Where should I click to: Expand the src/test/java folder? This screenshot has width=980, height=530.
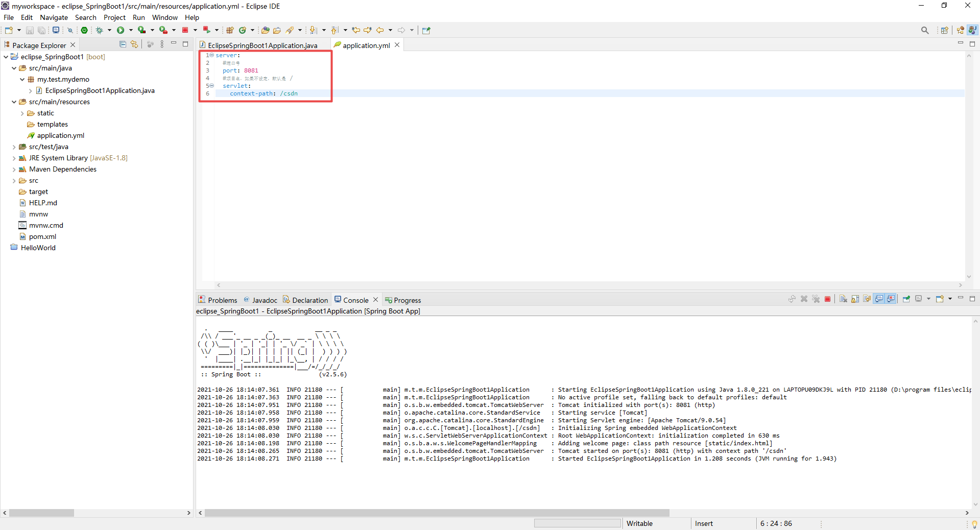(14, 147)
